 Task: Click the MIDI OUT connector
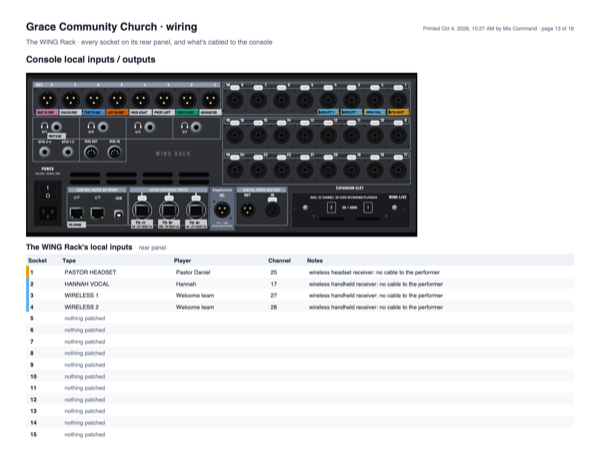pos(91,153)
